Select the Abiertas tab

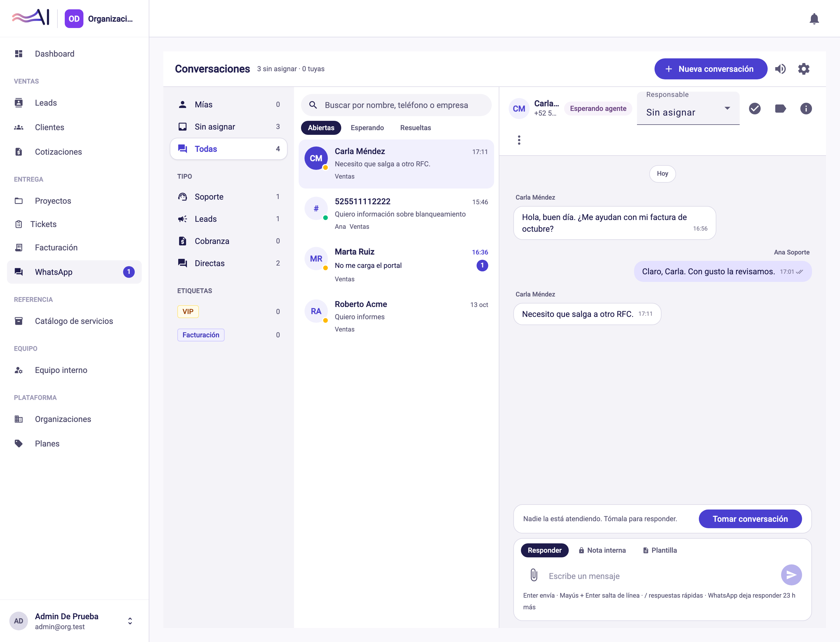(x=321, y=128)
